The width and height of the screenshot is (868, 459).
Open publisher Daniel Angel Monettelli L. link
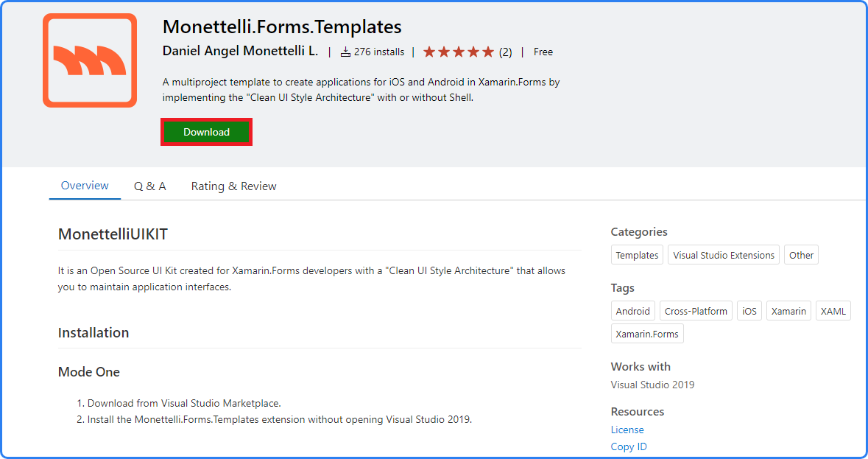click(x=240, y=52)
